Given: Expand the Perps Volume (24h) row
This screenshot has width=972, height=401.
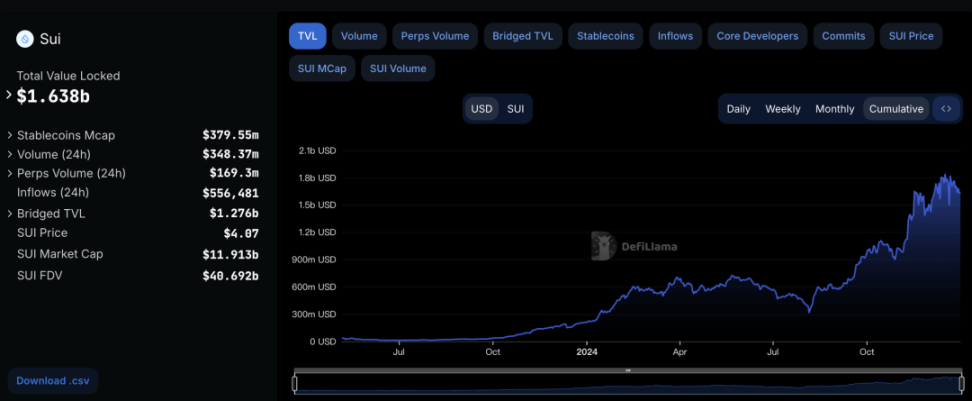Looking at the screenshot, I should point(10,174).
